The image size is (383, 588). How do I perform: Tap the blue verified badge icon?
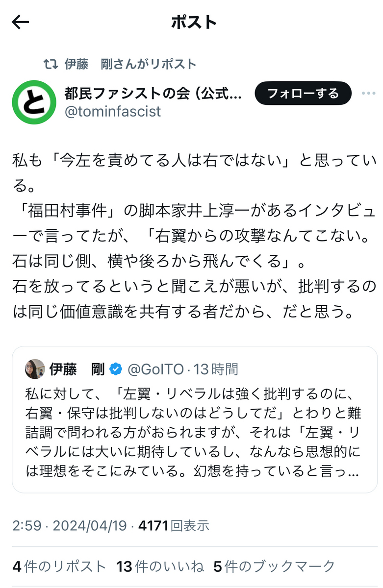click(116, 369)
